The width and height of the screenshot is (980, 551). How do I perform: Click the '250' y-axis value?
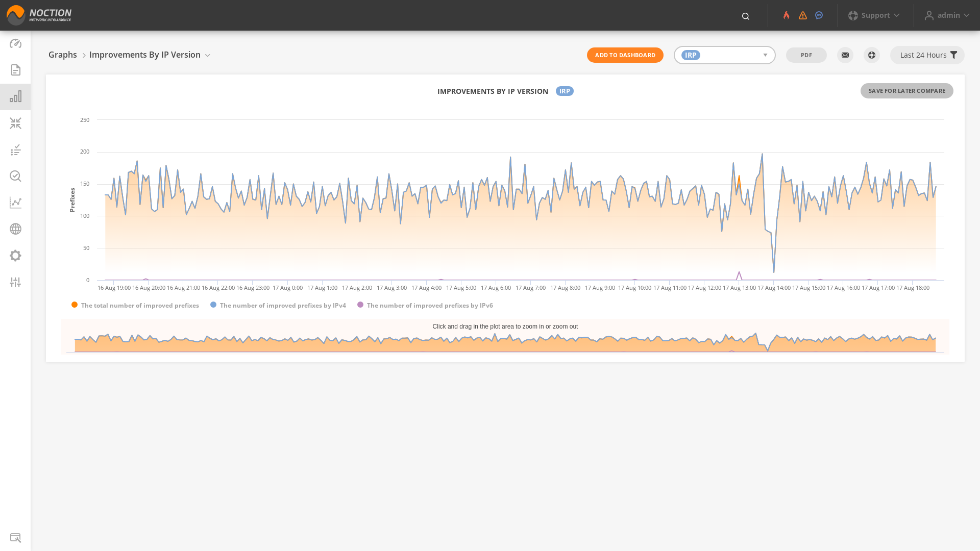point(85,120)
